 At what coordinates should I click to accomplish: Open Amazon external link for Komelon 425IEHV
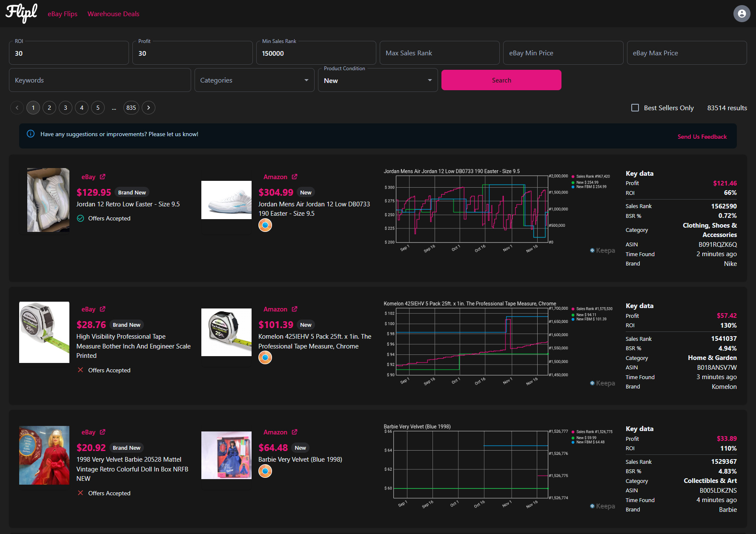(295, 309)
